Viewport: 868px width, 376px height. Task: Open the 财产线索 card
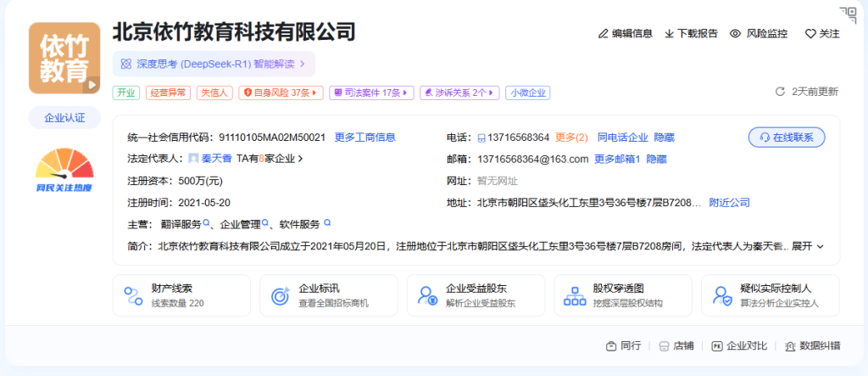point(181,295)
